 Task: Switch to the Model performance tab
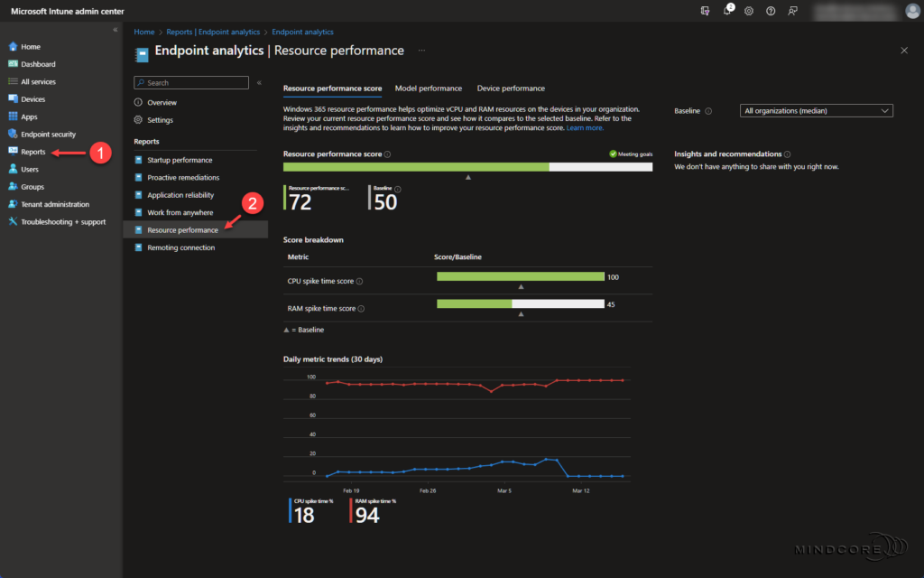429,88
